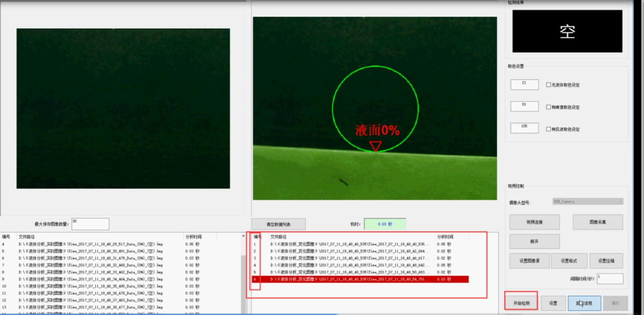Click the 间隔时间(秒) input box
This screenshot has height=315, width=644.
pos(610,278)
